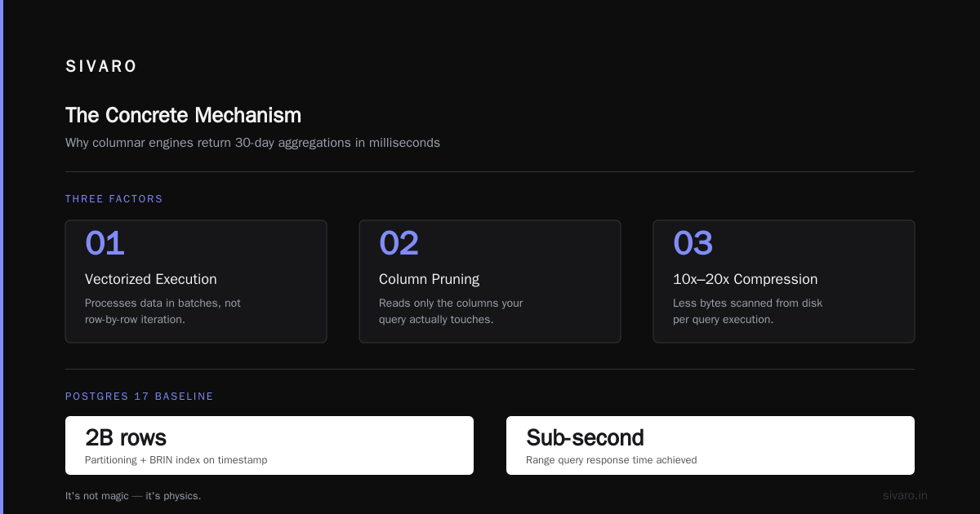Click the 01 number in first card
The height and width of the screenshot is (514, 980).
[105, 243]
